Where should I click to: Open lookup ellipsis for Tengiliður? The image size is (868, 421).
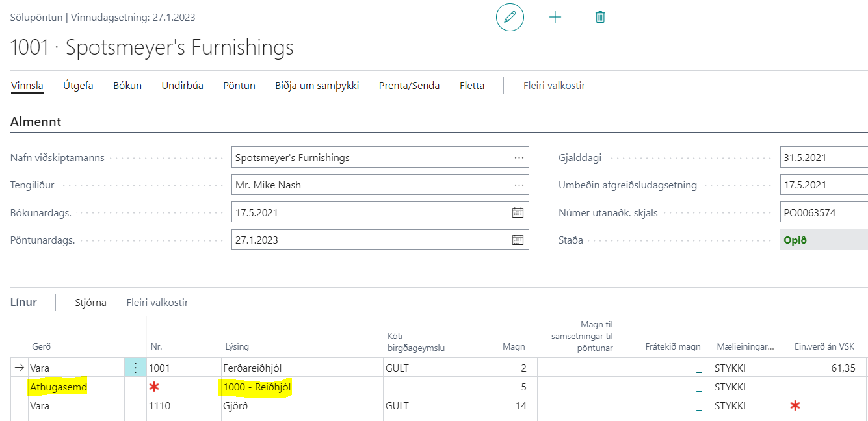click(x=519, y=185)
